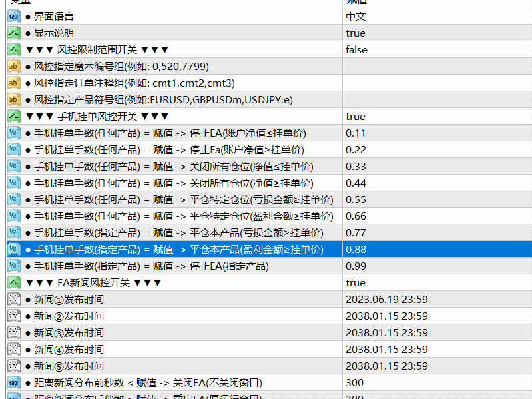This screenshot has height=399, width=532.
Task: Toggle the false value of 风控限制范围开关
Action: (356, 49)
